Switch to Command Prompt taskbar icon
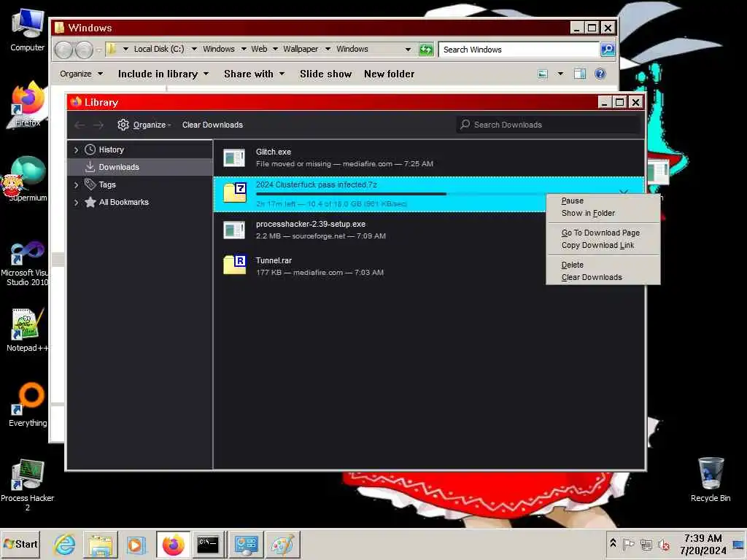This screenshot has width=747, height=560. pyautogui.click(x=208, y=545)
